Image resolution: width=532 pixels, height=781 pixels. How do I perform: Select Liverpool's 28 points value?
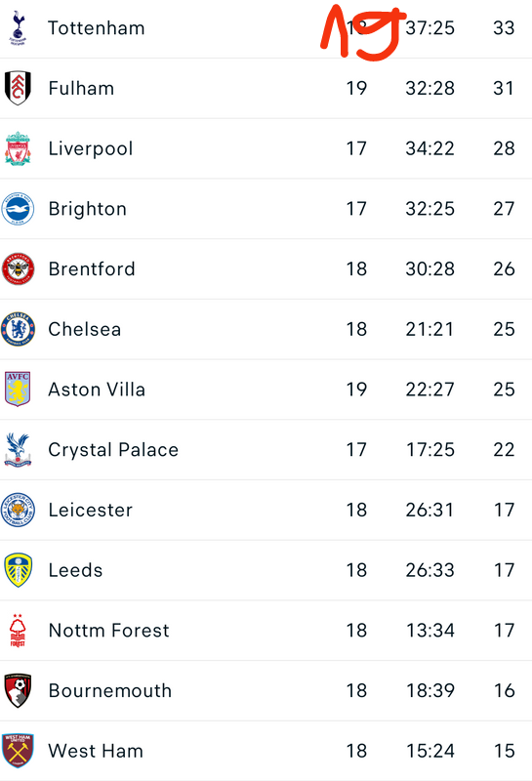point(504,148)
